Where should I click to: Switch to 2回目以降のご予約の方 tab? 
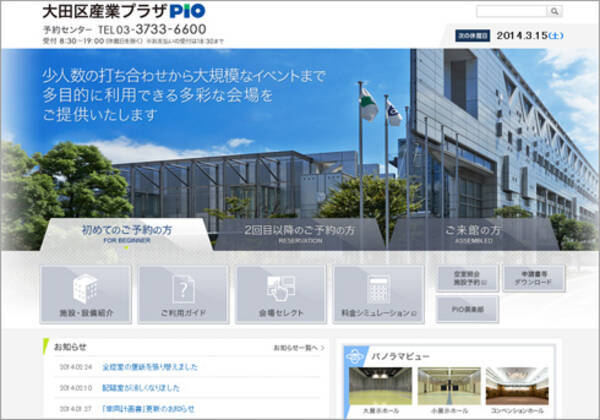point(300,234)
